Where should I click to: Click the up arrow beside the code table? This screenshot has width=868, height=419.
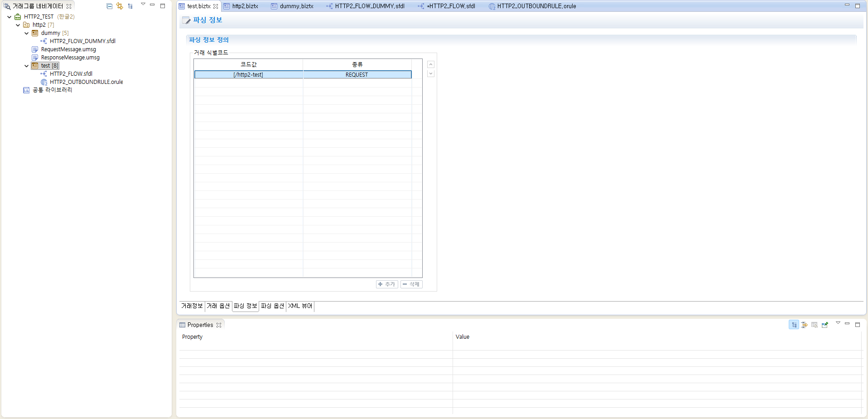430,64
